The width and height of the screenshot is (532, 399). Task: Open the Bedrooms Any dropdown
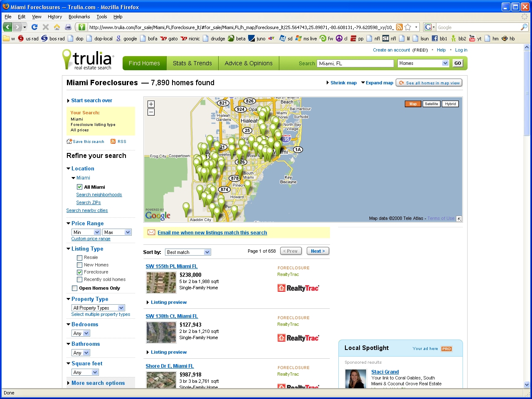[81, 333]
